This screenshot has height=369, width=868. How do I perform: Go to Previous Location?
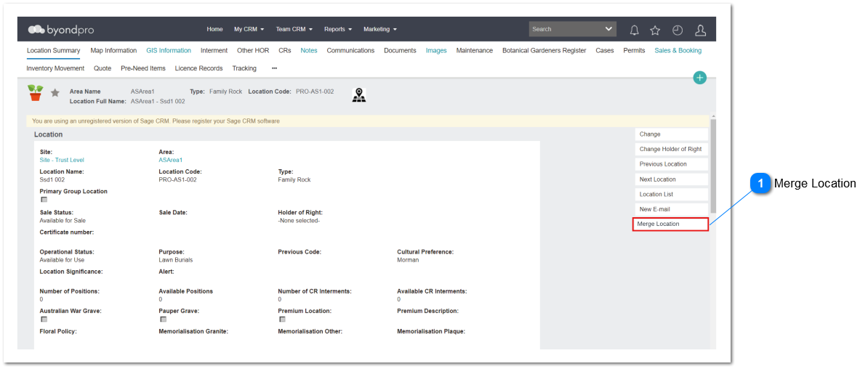(672, 164)
